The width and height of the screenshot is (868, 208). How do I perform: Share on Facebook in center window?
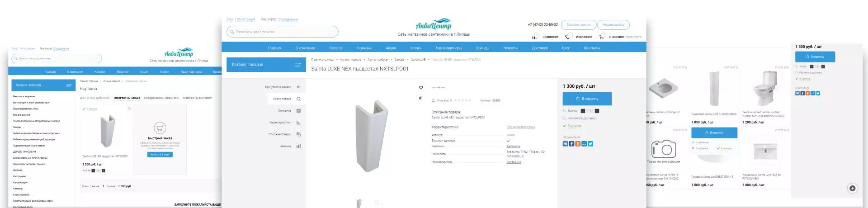[x=571, y=144]
